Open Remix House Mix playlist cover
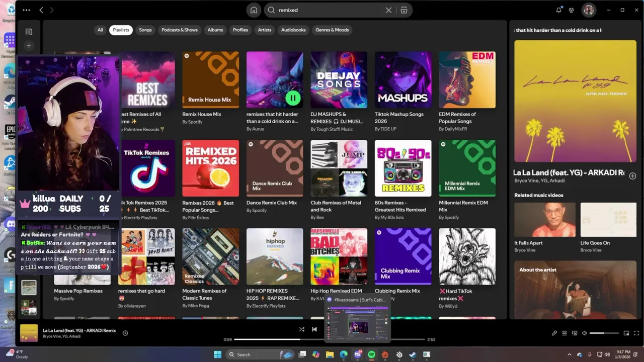This screenshot has height=362, width=644. click(211, 79)
